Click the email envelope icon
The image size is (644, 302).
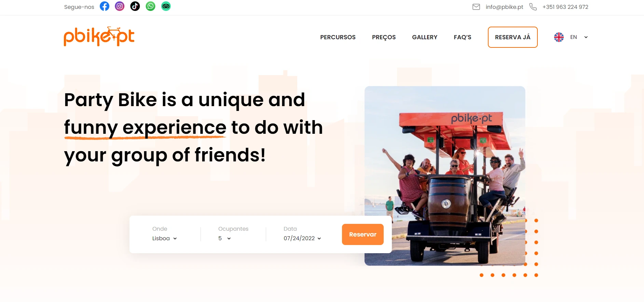(x=476, y=7)
